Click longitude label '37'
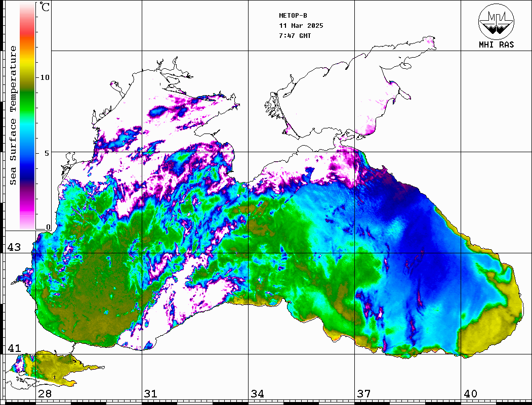 [364, 394]
